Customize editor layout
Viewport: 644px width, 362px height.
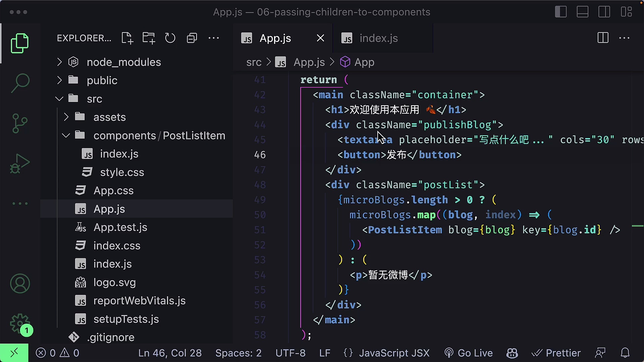coord(626,12)
